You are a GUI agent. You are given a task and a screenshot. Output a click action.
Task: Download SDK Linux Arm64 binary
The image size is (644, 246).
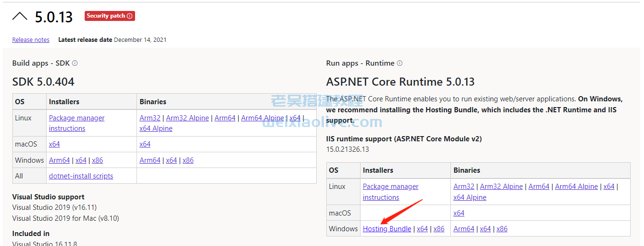pos(225,118)
